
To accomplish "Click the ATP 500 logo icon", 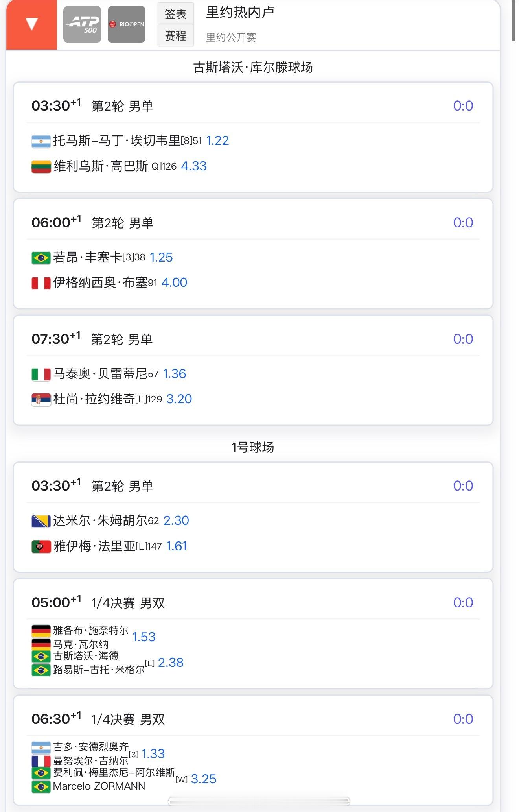I will 82,24.
